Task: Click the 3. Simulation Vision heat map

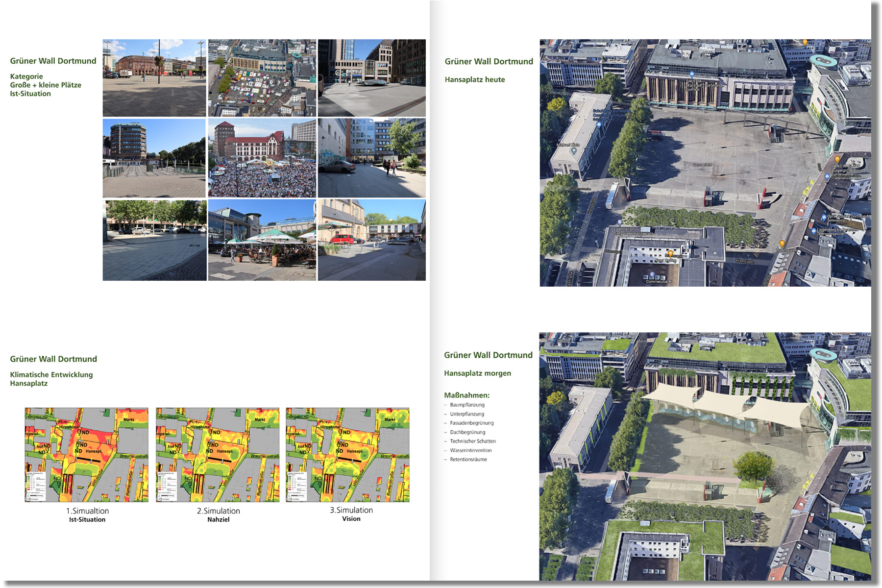Action: coord(347,454)
